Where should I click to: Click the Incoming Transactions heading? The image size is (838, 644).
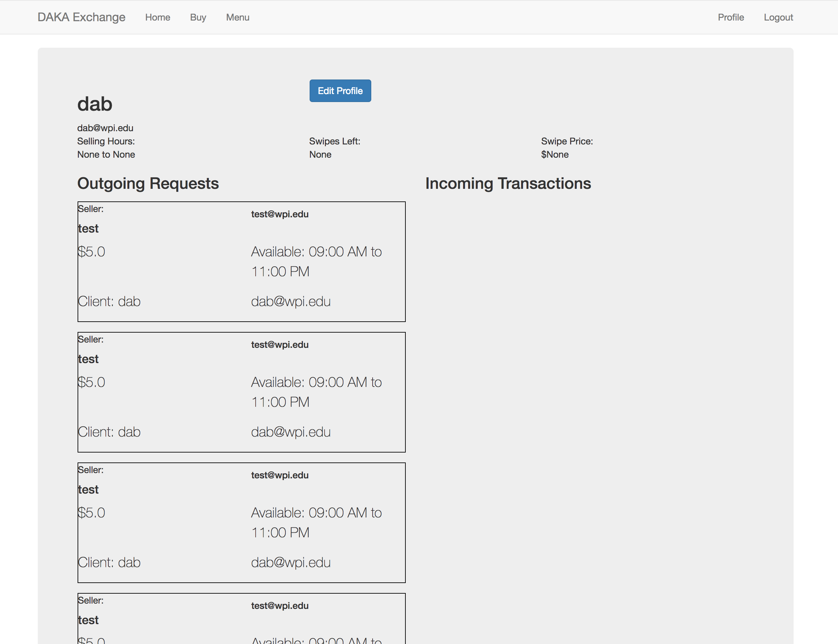(508, 183)
